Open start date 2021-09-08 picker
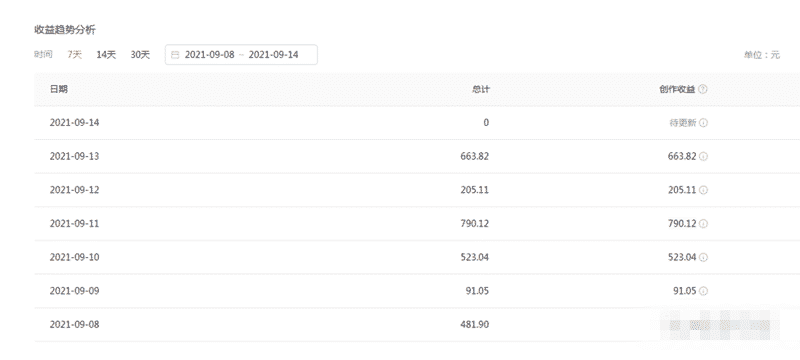Viewport: 800px width, 360px height. 209,55
